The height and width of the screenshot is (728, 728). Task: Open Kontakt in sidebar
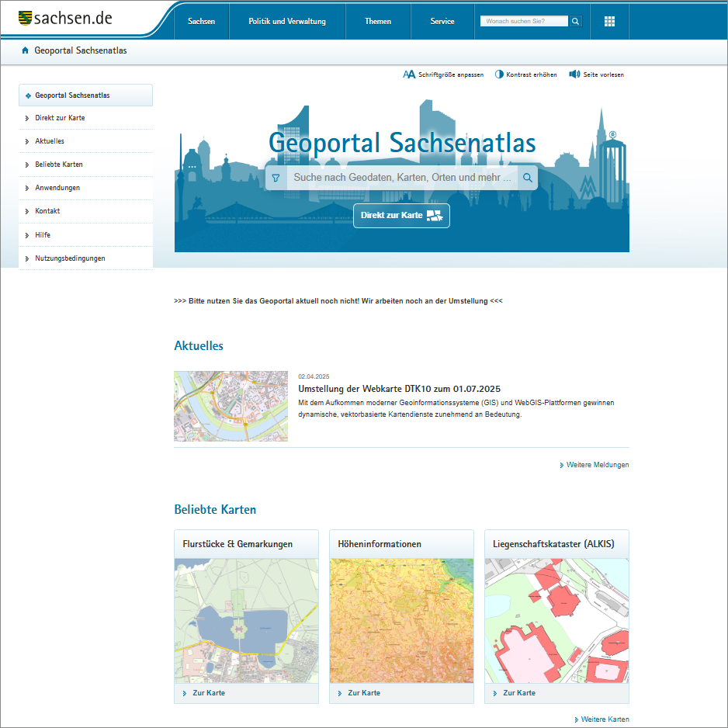coord(85,211)
